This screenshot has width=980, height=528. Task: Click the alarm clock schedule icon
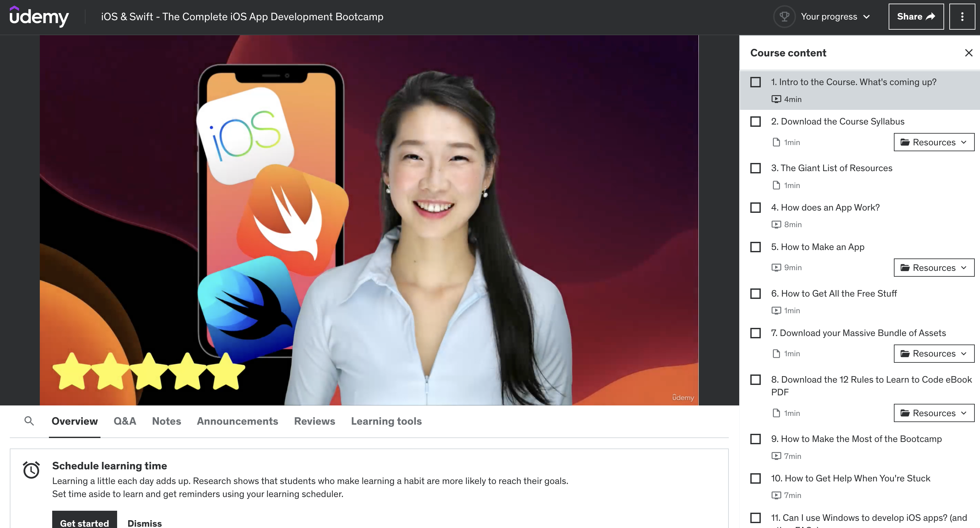pos(31,470)
